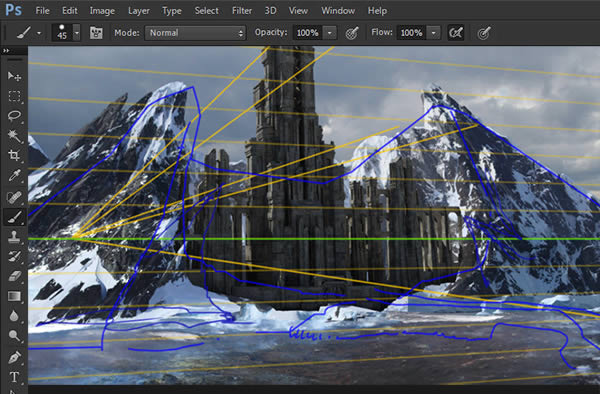Open the blending Mode dropdown
Image resolution: width=600 pixels, height=394 pixels.
click(x=195, y=33)
